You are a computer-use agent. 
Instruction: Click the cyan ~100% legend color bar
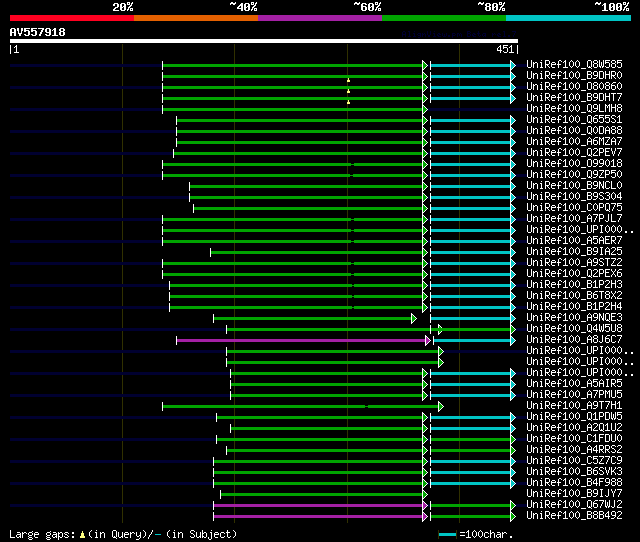tap(569, 18)
